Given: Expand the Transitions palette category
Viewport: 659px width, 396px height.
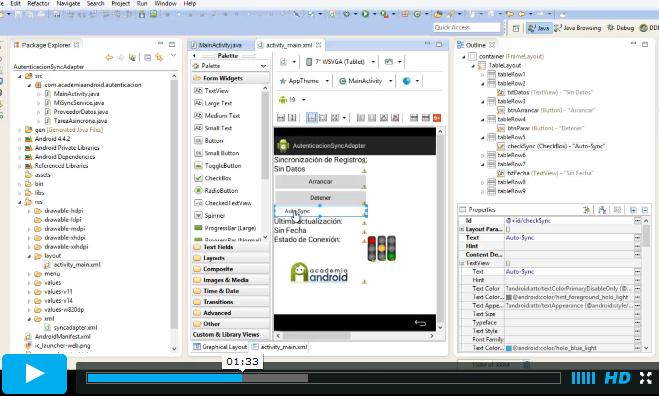Looking at the screenshot, I should [230, 302].
